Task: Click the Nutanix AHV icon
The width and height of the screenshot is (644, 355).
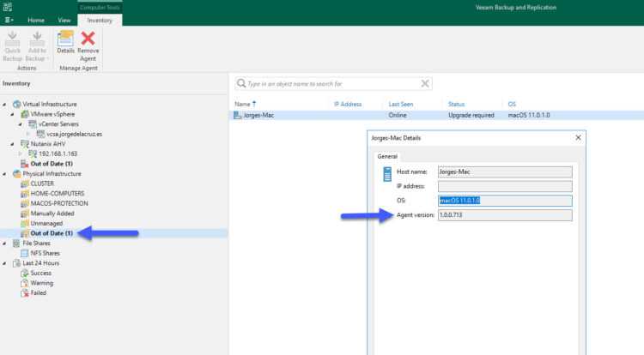Action: 25,144
